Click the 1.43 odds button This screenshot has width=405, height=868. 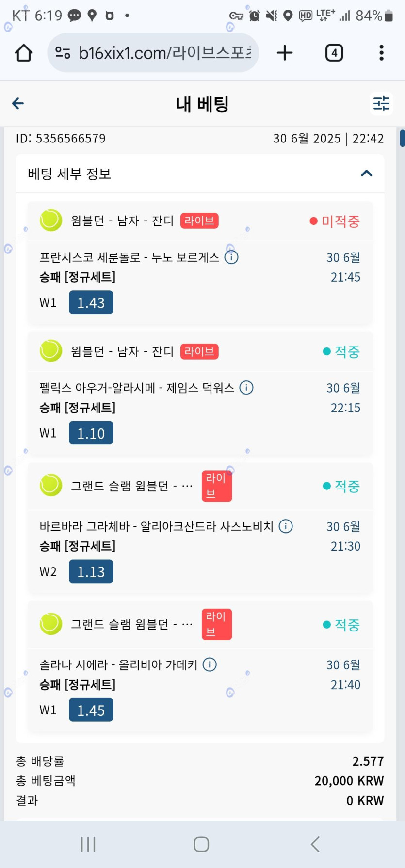click(x=91, y=302)
